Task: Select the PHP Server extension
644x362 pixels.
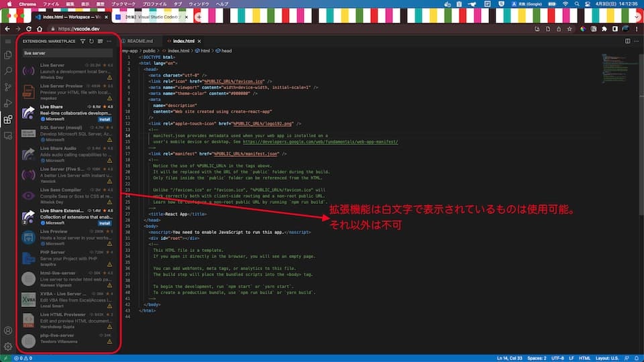Action: point(67,258)
